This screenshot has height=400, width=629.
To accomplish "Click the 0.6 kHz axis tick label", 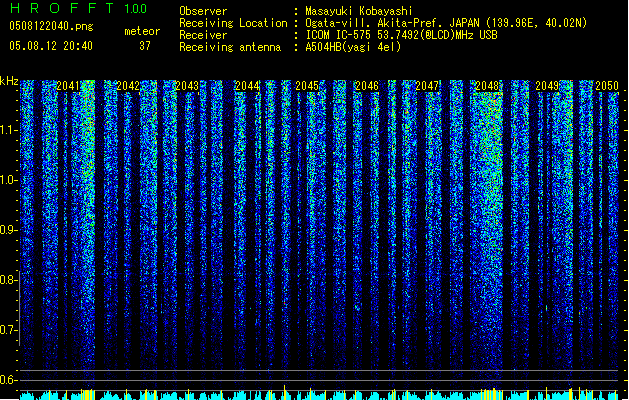I will click(8, 380).
